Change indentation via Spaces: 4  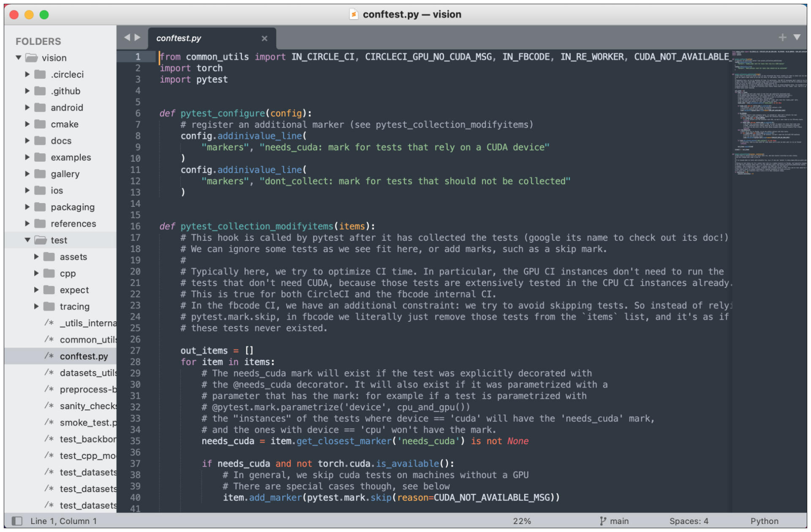[x=689, y=521]
